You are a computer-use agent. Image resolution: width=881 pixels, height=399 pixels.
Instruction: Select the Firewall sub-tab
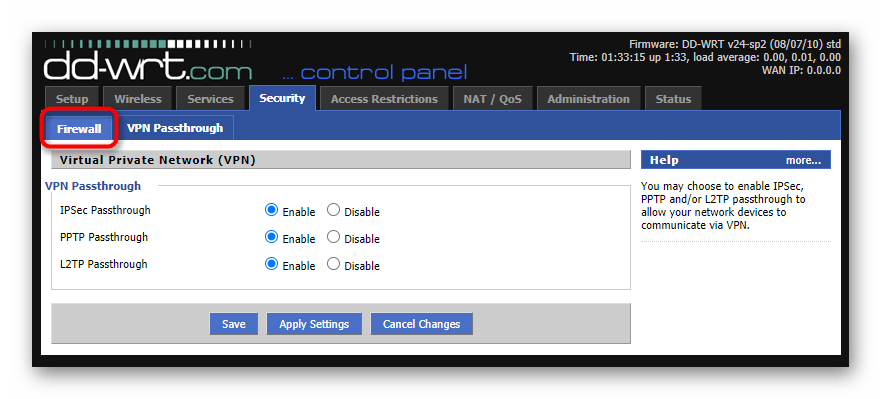click(79, 129)
